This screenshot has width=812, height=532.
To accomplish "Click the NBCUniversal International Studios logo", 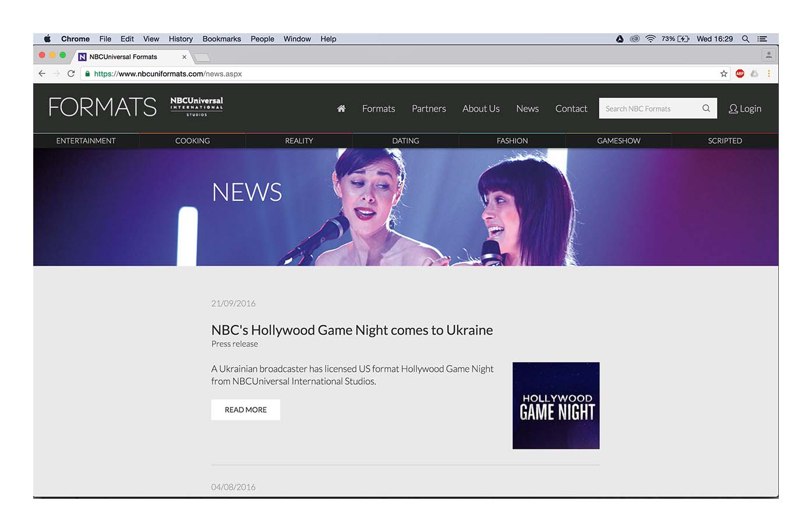I will 196,107.
